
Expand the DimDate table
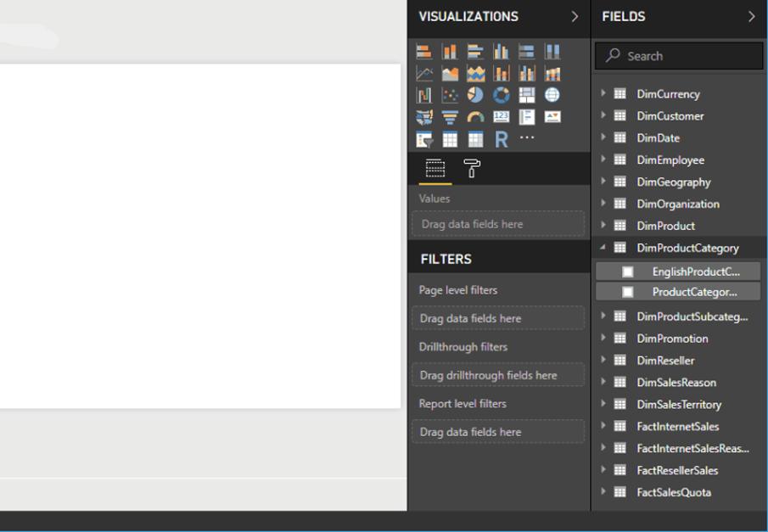[603, 137]
